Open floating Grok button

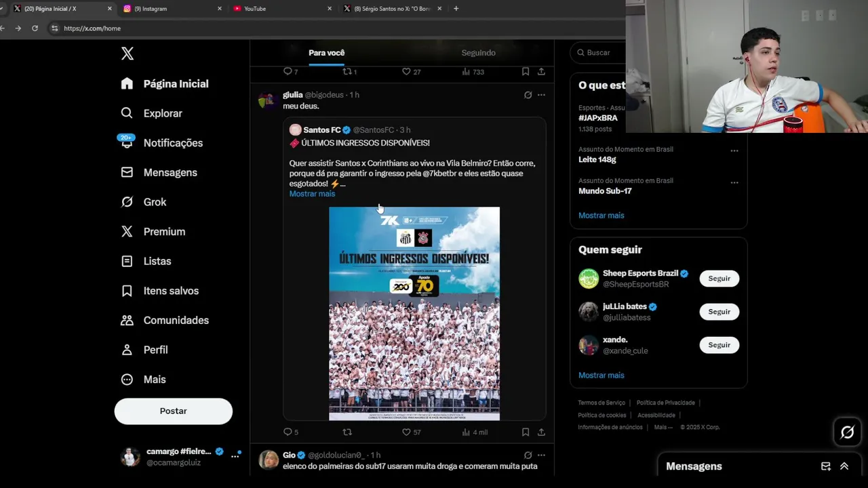tap(847, 432)
